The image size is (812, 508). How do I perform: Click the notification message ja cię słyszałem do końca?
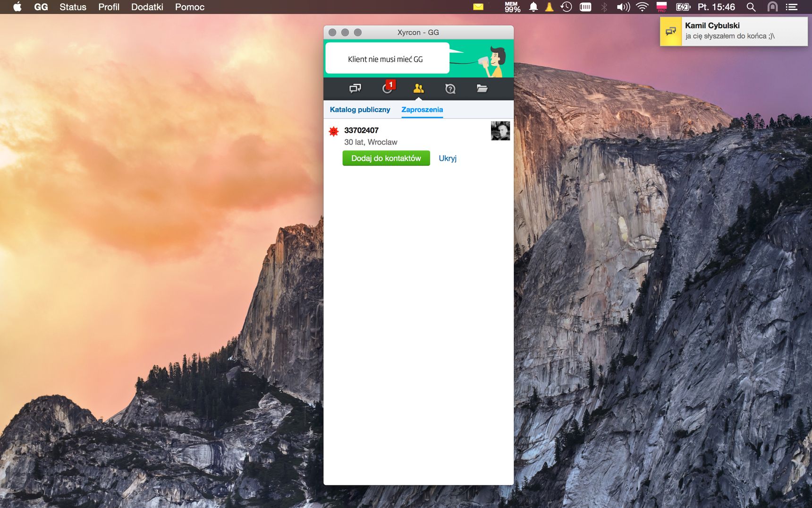coord(730,36)
